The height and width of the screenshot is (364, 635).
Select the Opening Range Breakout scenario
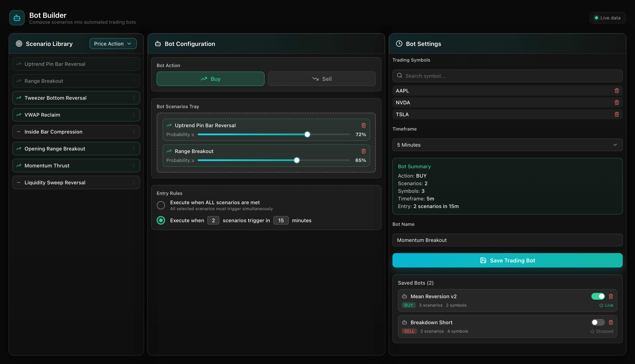click(x=76, y=149)
